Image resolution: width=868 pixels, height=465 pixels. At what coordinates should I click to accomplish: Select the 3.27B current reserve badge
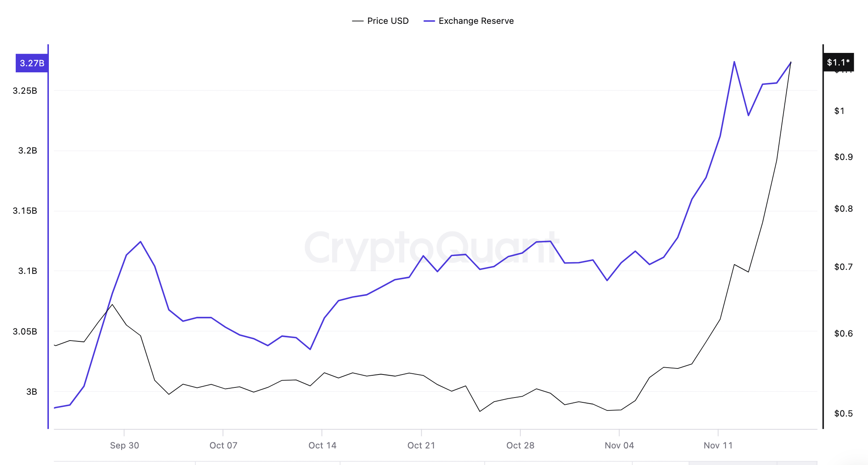click(x=32, y=63)
